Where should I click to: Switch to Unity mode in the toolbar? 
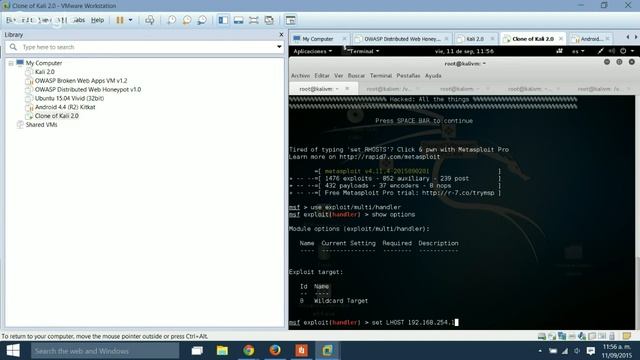(x=269, y=20)
